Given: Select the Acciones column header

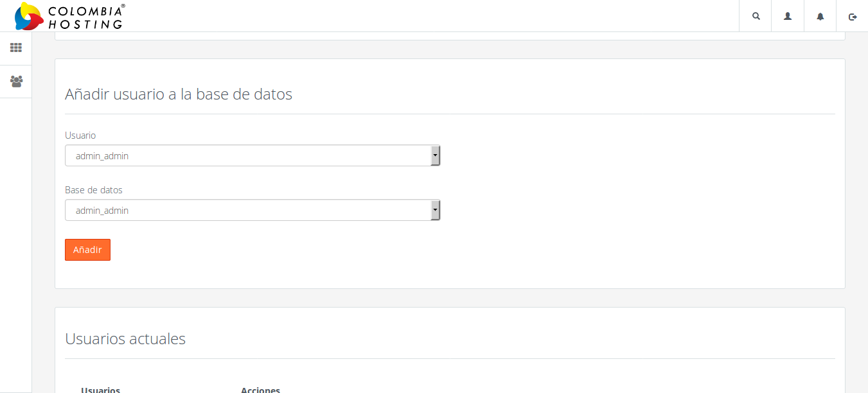Looking at the screenshot, I should click(x=260, y=389).
